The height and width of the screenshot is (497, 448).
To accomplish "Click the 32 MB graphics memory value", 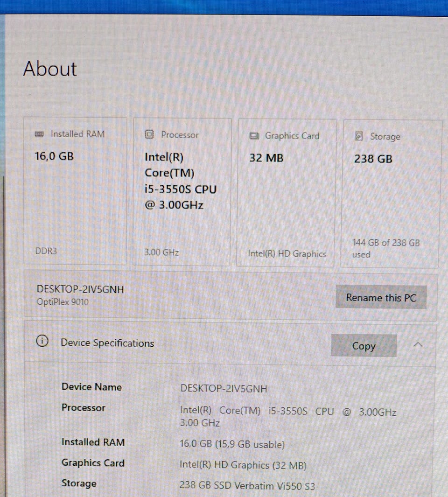I will (x=266, y=158).
